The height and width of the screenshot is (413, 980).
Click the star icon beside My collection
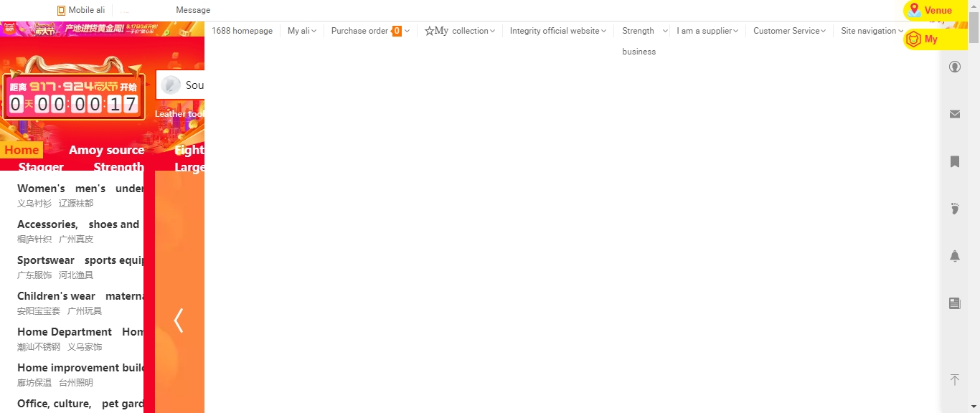(x=429, y=31)
